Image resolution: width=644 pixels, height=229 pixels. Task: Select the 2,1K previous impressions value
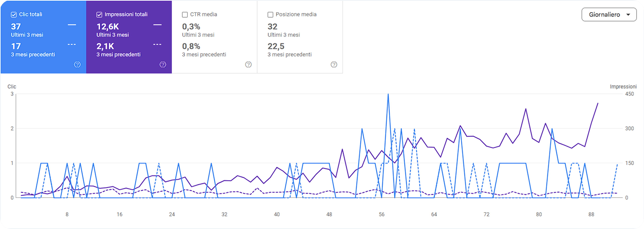click(x=105, y=46)
